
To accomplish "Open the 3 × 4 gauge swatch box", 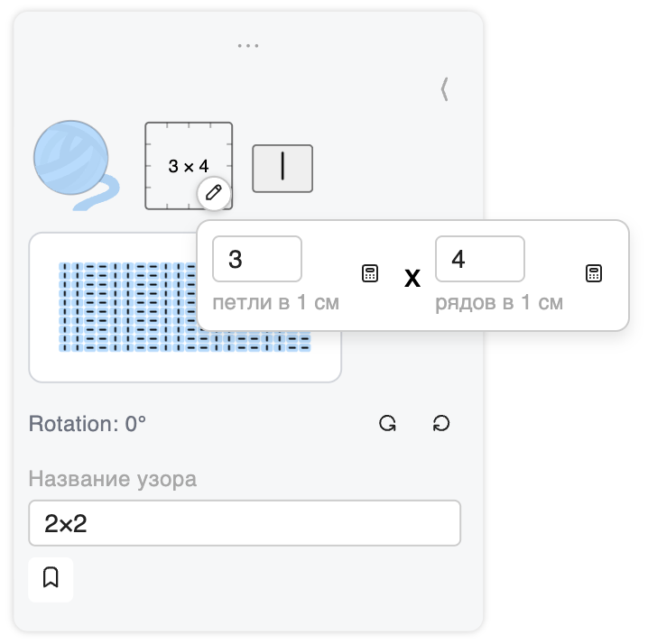I will 189,166.
